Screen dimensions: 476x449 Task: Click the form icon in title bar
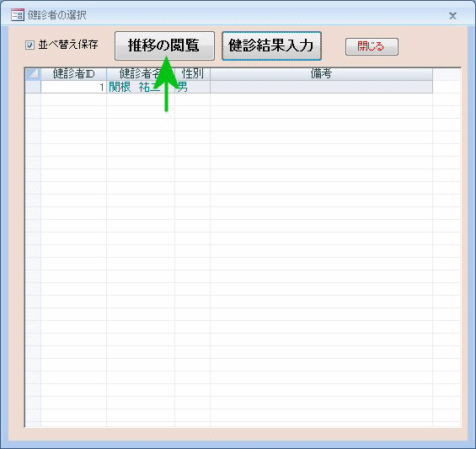click(x=18, y=15)
